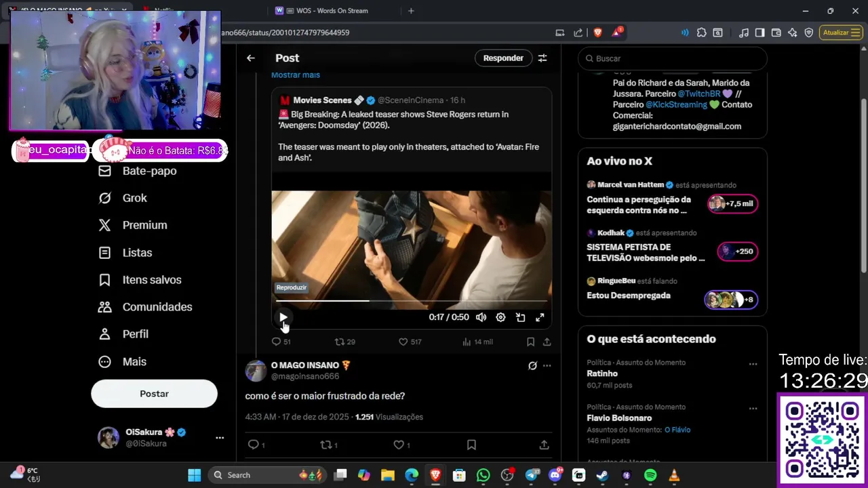Open Listas in sidebar
This screenshot has height=488, width=868.
(x=125, y=253)
